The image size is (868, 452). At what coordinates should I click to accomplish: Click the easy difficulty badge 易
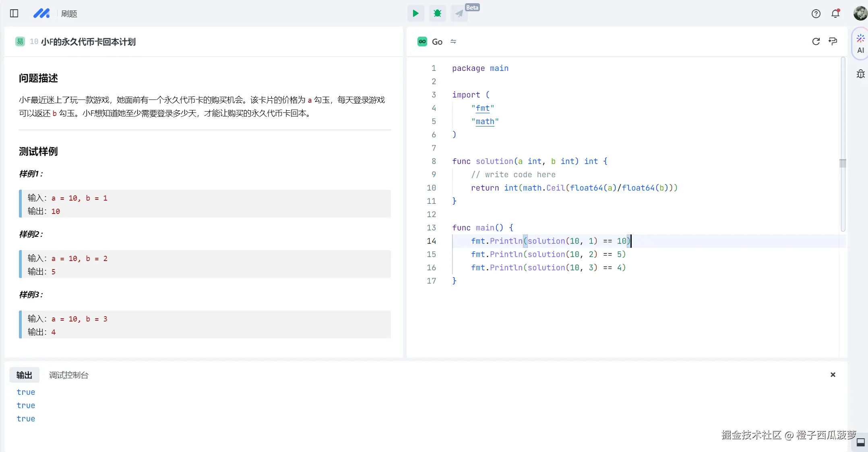(x=20, y=41)
